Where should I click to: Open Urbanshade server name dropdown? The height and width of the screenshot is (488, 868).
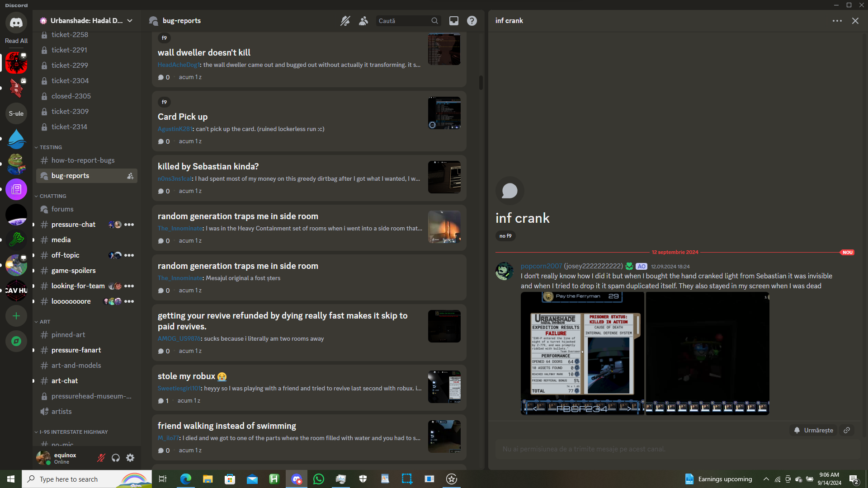click(86, 21)
